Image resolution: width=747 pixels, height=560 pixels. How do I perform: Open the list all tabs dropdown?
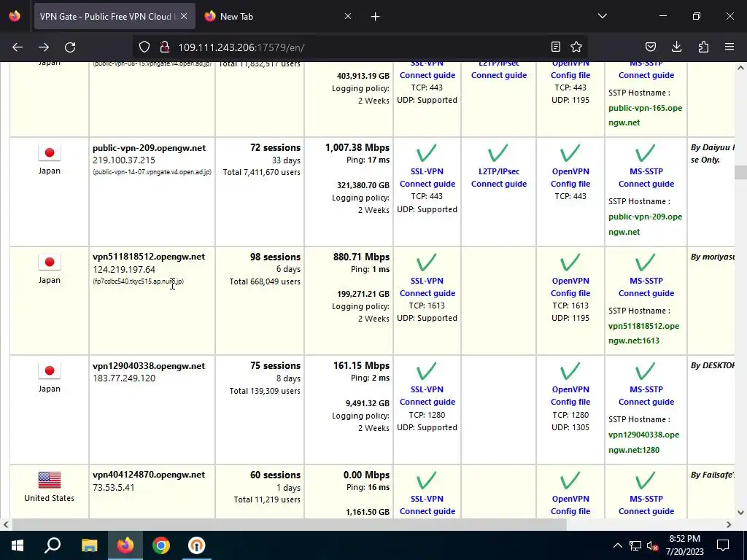[603, 16]
